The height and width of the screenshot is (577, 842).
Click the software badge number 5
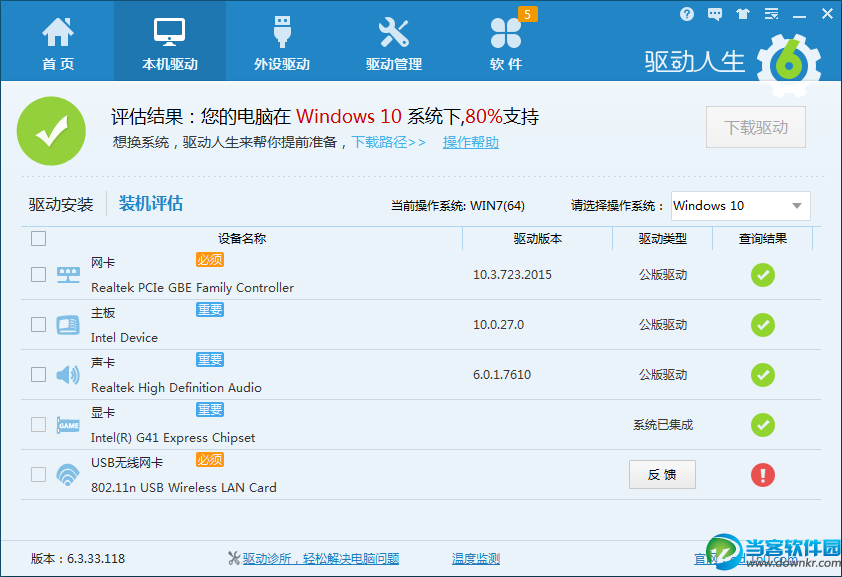tap(527, 14)
